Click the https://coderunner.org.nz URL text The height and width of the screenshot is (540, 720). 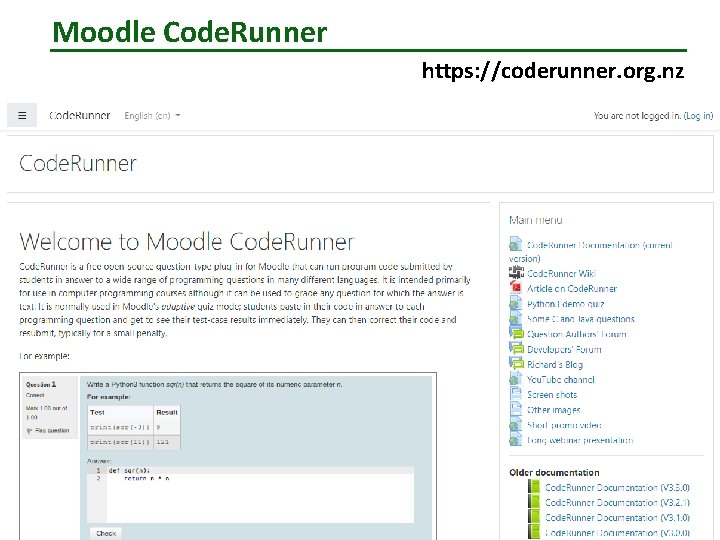click(553, 71)
